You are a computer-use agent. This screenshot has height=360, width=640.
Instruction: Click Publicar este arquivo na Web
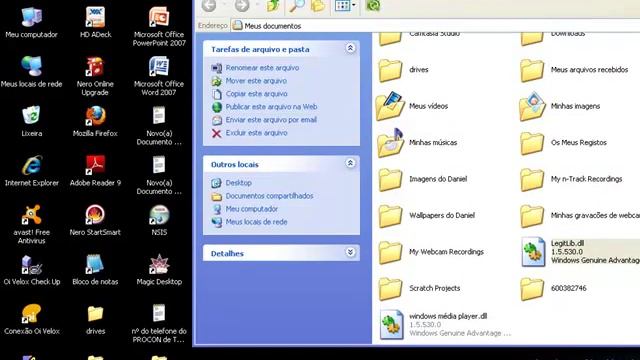coord(271,107)
